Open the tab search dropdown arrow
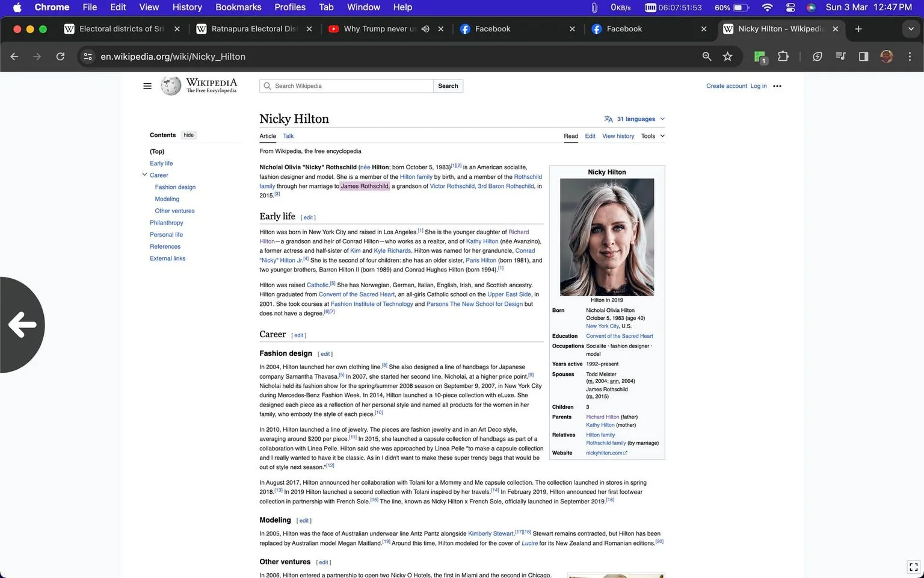Image resolution: width=924 pixels, height=578 pixels. click(x=910, y=29)
